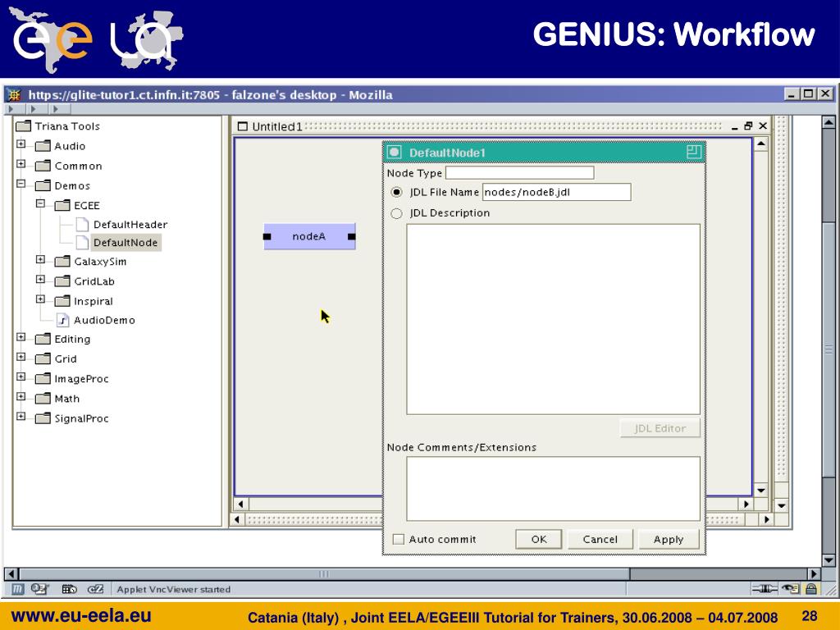The image size is (840, 630).
Task: Click the Node Comments/Extensions text area
Action: [x=554, y=489]
